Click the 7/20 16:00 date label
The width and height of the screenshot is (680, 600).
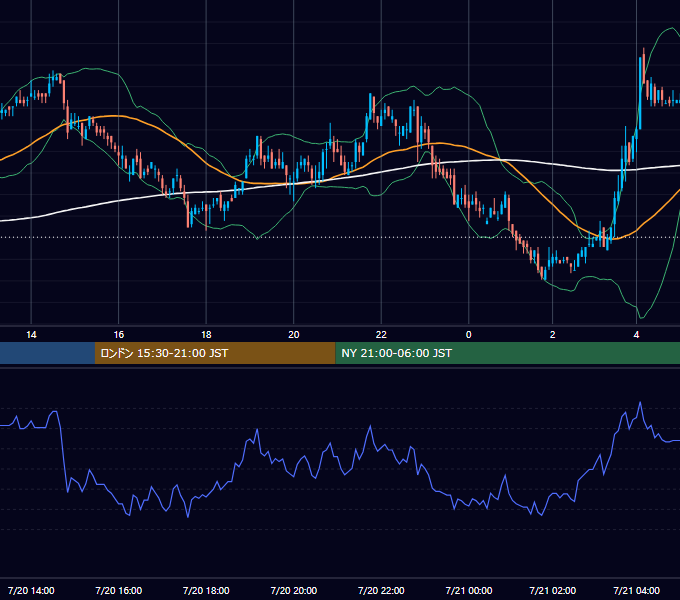pos(119,590)
